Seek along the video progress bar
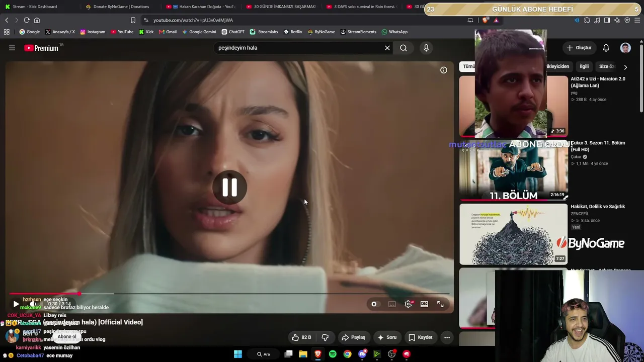Viewport: 644px width, 362px height. [x=229, y=294]
